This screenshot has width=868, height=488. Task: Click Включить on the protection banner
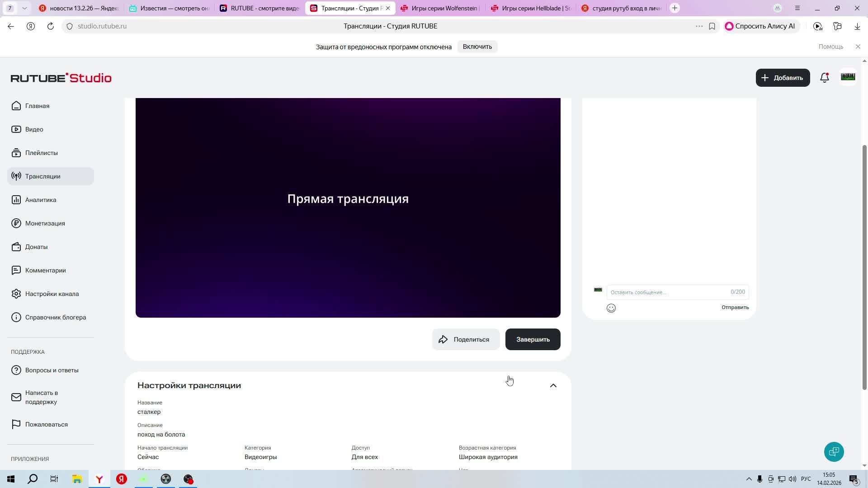477,47
